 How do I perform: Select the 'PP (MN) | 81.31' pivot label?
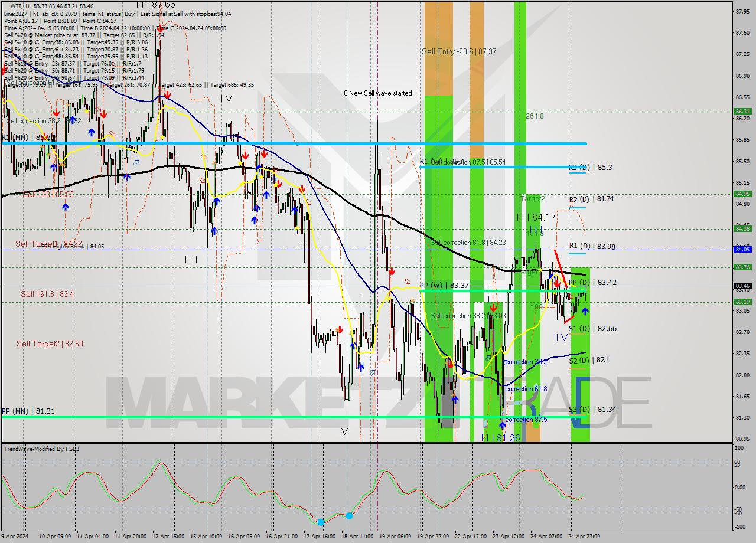point(28,411)
